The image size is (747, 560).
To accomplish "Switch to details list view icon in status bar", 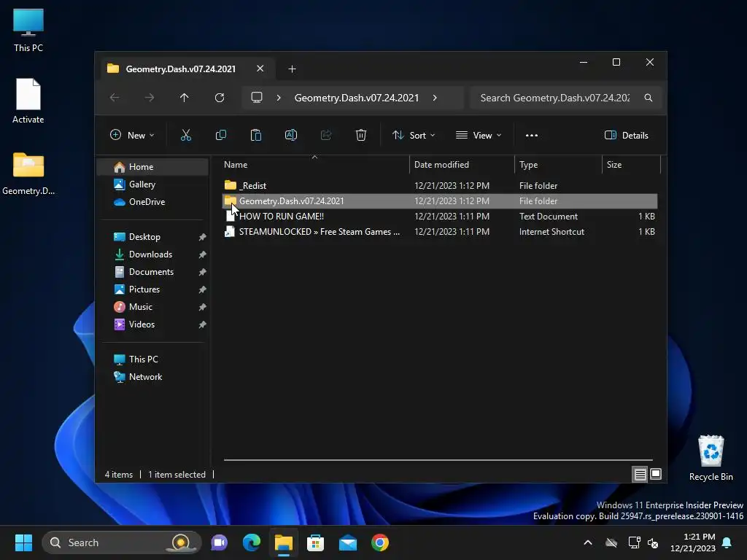I will point(640,474).
